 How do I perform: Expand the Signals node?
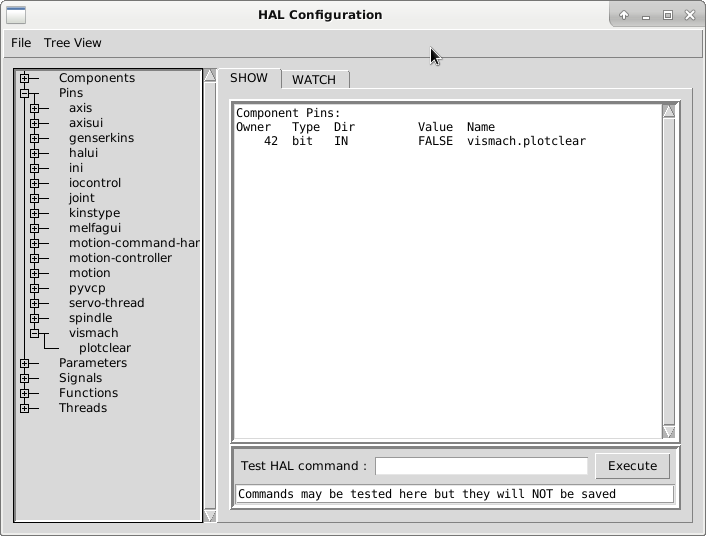[25, 378]
